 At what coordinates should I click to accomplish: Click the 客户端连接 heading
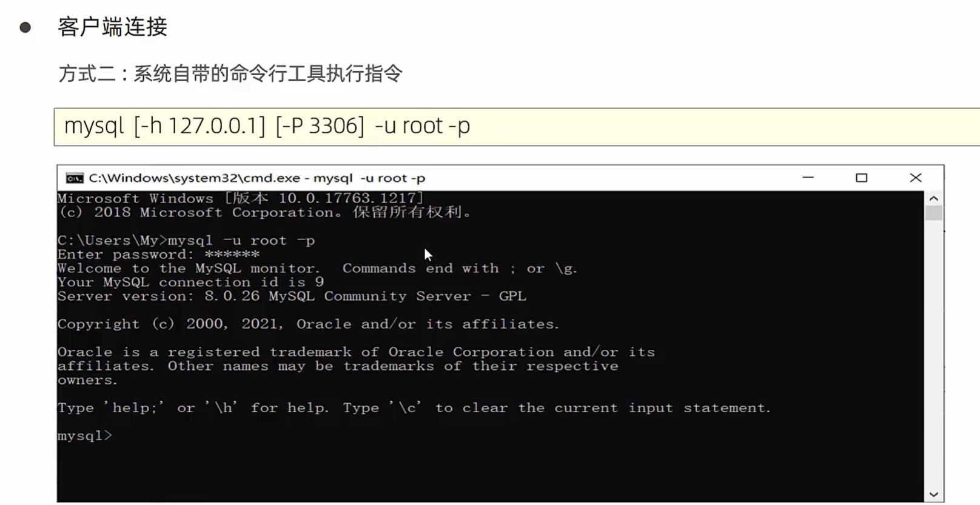113,27
